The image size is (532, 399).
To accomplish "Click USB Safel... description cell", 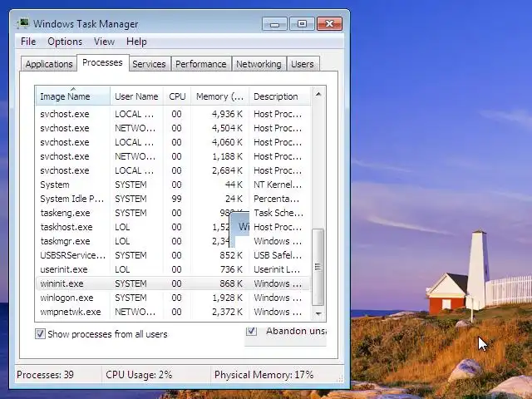I will [278, 255].
